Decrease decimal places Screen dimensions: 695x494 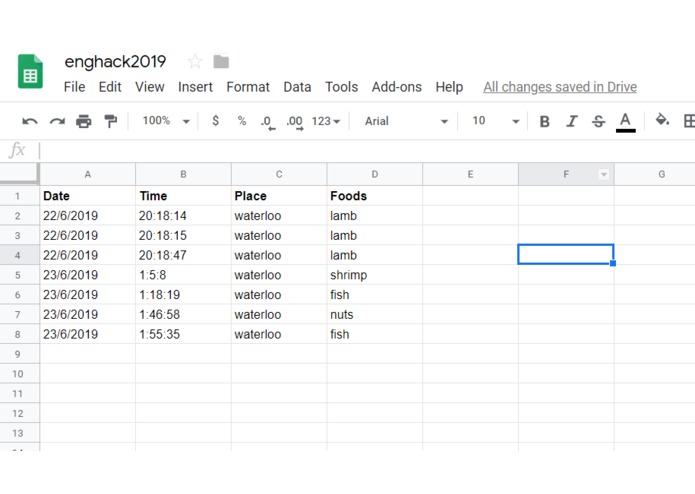coord(268,122)
